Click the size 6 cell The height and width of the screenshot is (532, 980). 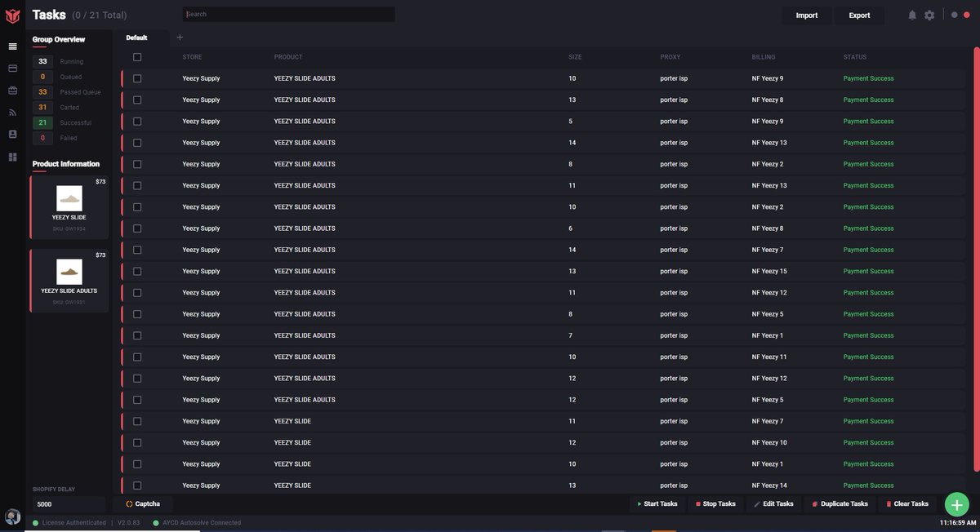coord(571,228)
